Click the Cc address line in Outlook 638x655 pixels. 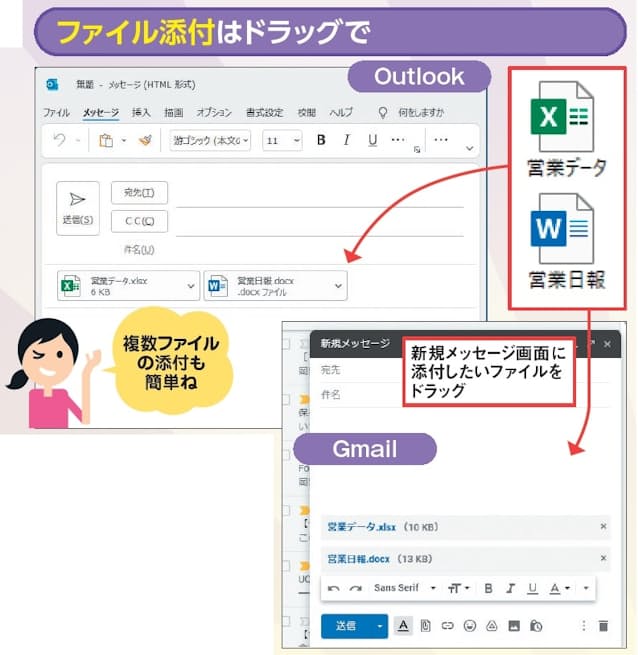tap(320, 225)
